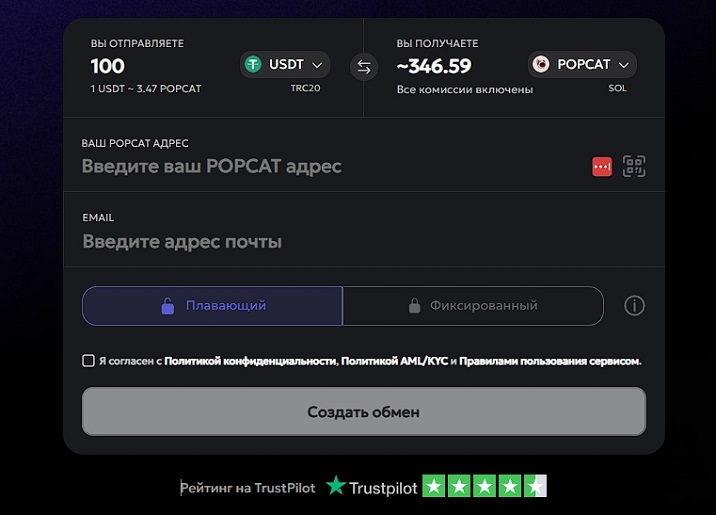This screenshot has height=515, width=716.
Task: Click the red password manager icon
Action: click(602, 166)
